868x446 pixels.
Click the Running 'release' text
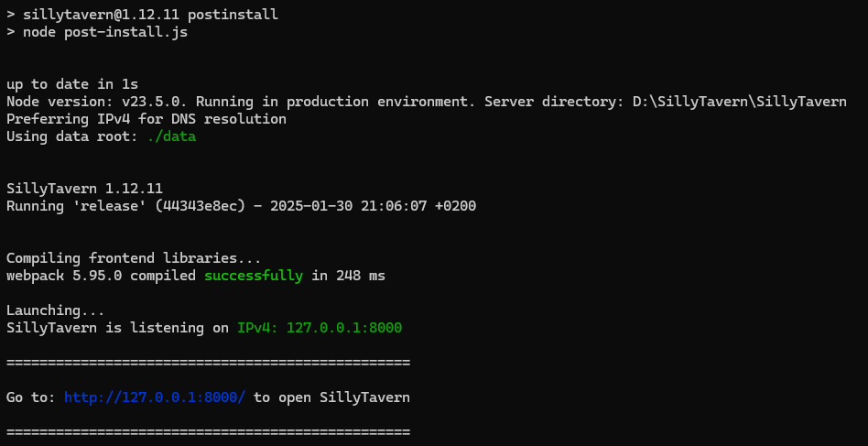click(76, 206)
